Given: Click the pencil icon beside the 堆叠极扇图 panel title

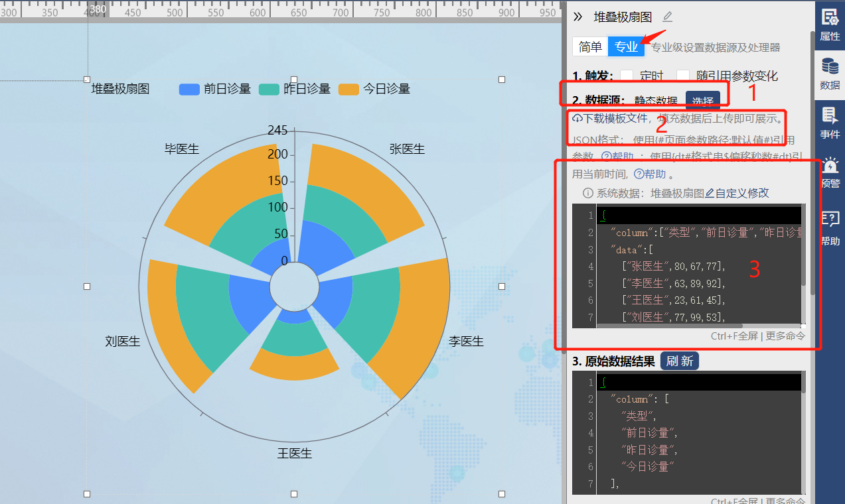Looking at the screenshot, I should coord(668,17).
